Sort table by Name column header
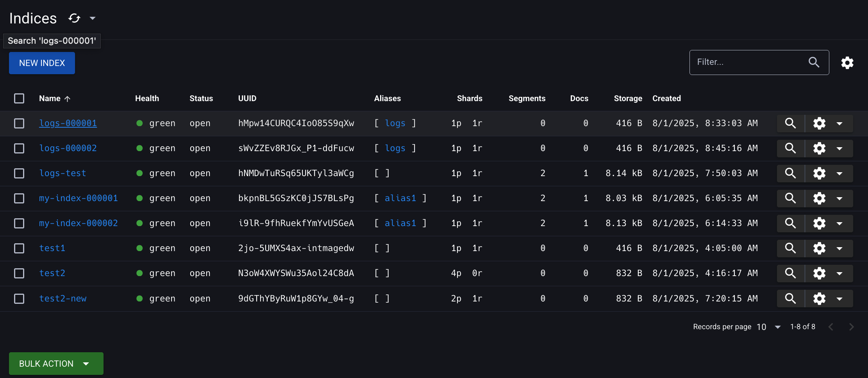This screenshot has height=378, width=868. click(50, 98)
